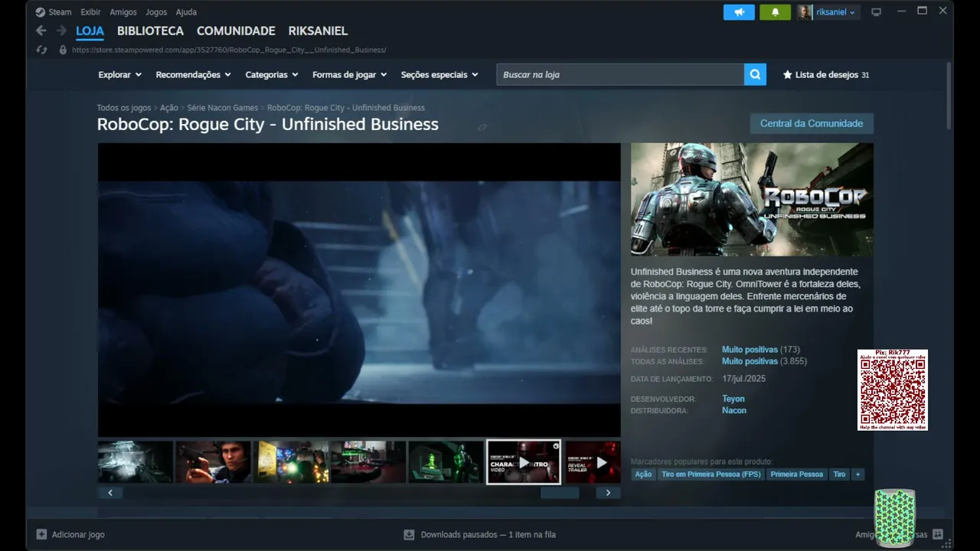Expand the Seções especiais dropdown
The width and height of the screenshot is (980, 551).
(439, 75)
